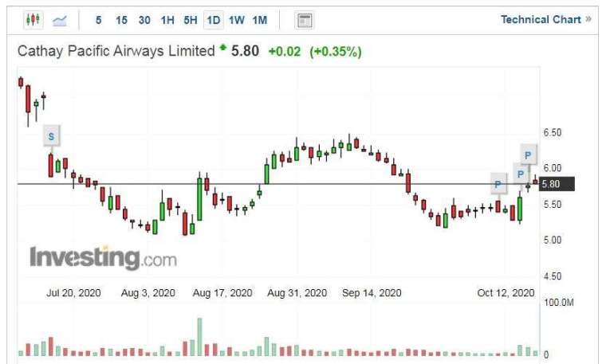606x364 pixels.
Task: Click the Aug 17, 2020 date label
Action: coord(222,293)
